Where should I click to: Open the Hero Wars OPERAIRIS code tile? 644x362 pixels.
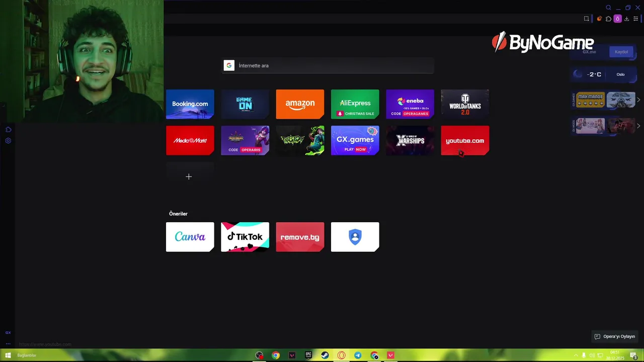click(x=245, y=140)
